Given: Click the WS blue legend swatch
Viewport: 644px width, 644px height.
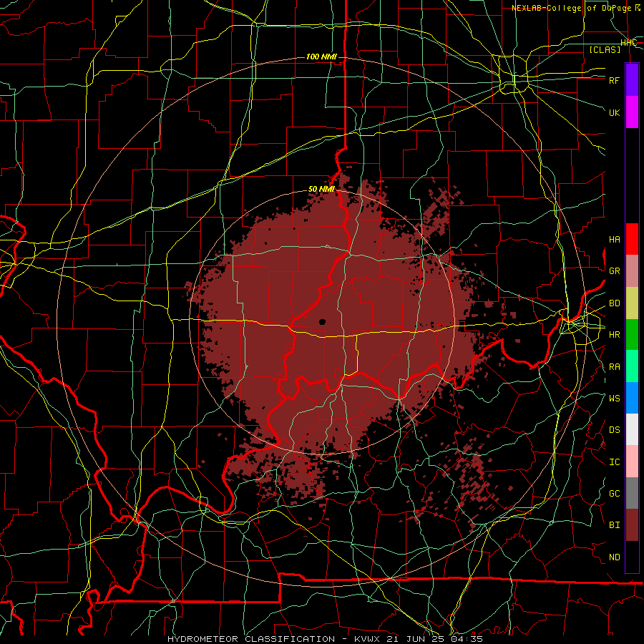Looking at the screenshot, I should [632, 398].
